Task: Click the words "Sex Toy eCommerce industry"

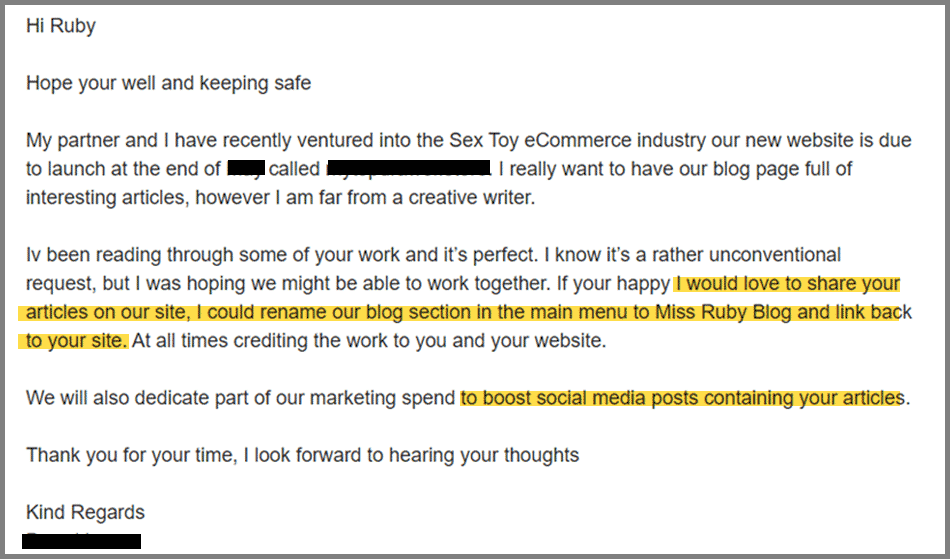Action: [577, 141]
